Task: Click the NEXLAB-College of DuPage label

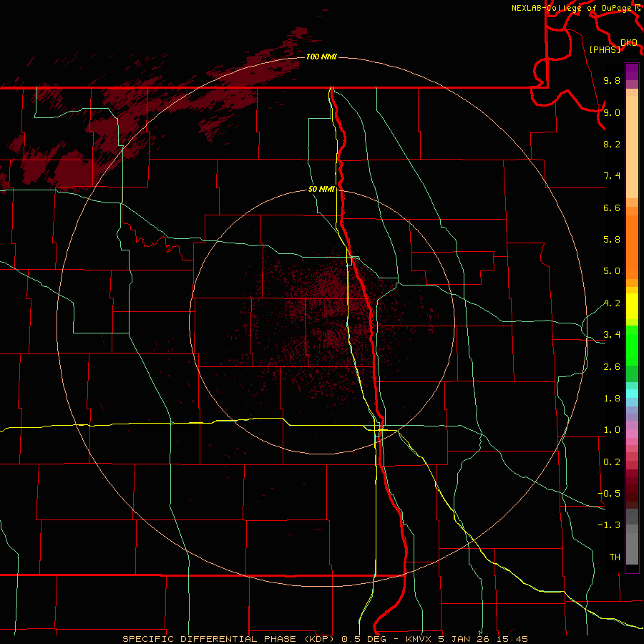Action: pos(571,8)
